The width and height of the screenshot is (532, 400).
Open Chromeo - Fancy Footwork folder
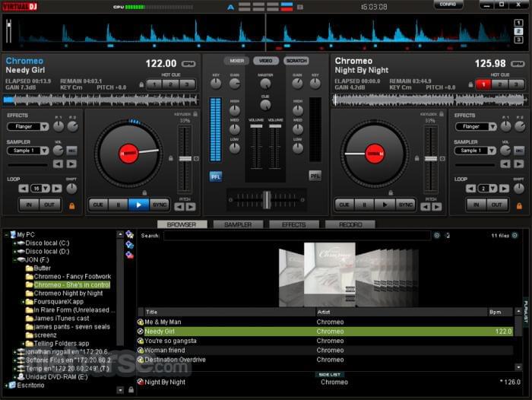click(x=72, y=276)
